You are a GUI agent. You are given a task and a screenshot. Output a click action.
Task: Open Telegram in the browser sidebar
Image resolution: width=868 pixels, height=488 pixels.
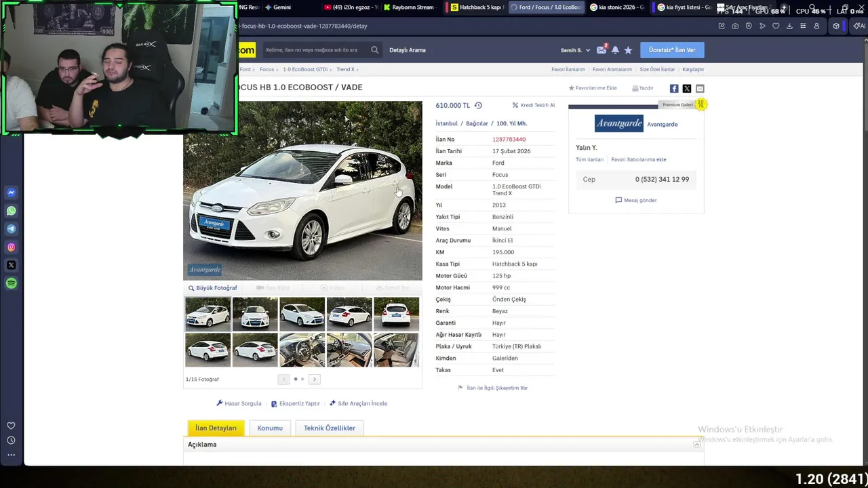(12, 229)
